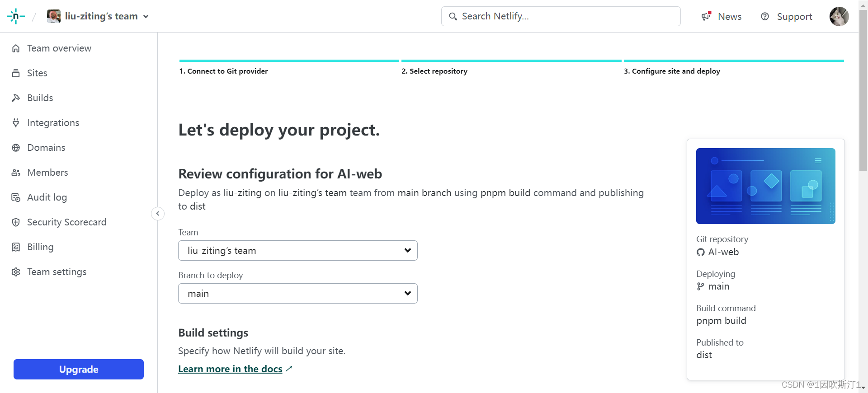Screen dimensions: 868x393
Task: Click the branch icon beside main
Action: (x=701, y=287)
